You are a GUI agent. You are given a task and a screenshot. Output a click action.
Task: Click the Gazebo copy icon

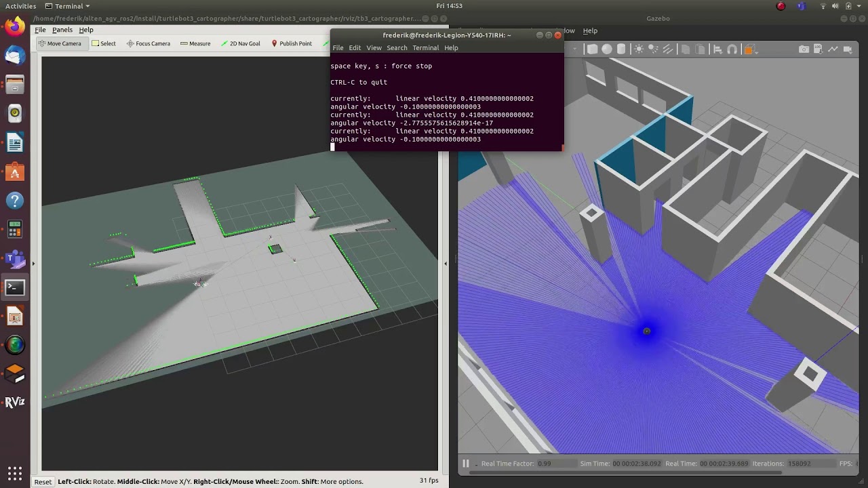click(x=686, y=49)
